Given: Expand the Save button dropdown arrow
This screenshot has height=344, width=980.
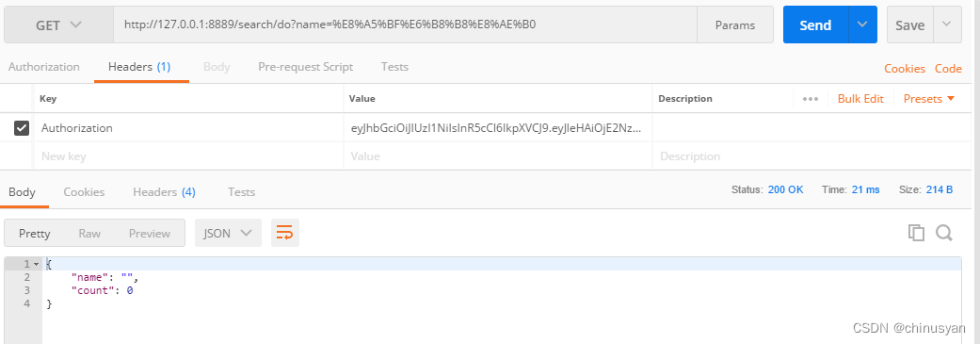Looking at the screenshot, I should click(947, 25).
